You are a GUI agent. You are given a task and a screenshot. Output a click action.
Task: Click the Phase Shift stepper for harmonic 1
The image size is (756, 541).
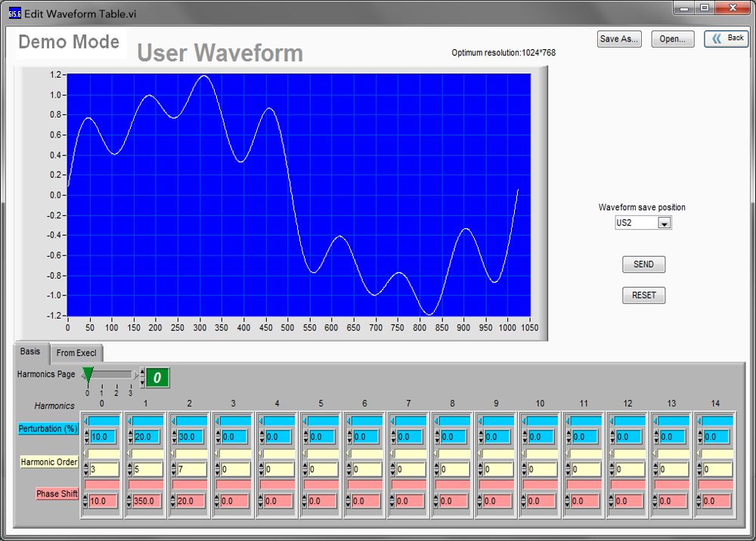[129, 501]
